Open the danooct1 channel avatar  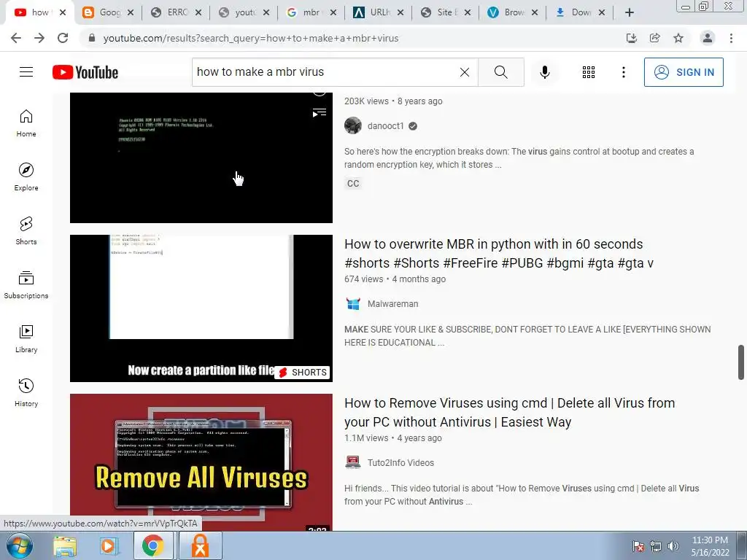click(x=353, y=125)
